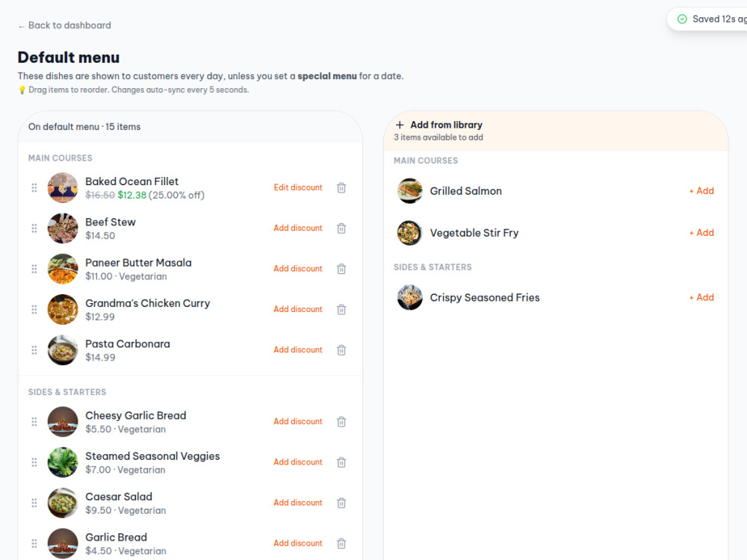Remove Pasta Carbonara with trash icon
Image resolution: width=747 pixels, height=560 pixels.
click(341, 350)
